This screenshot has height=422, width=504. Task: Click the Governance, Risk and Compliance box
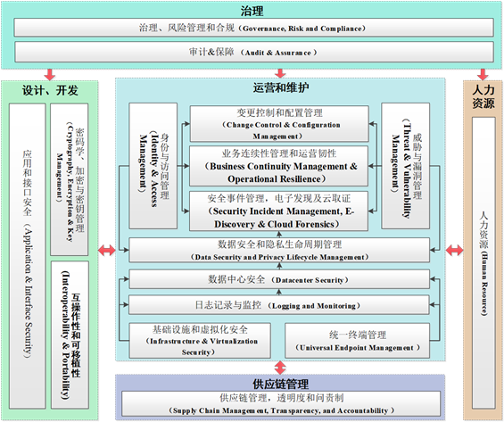253,28
